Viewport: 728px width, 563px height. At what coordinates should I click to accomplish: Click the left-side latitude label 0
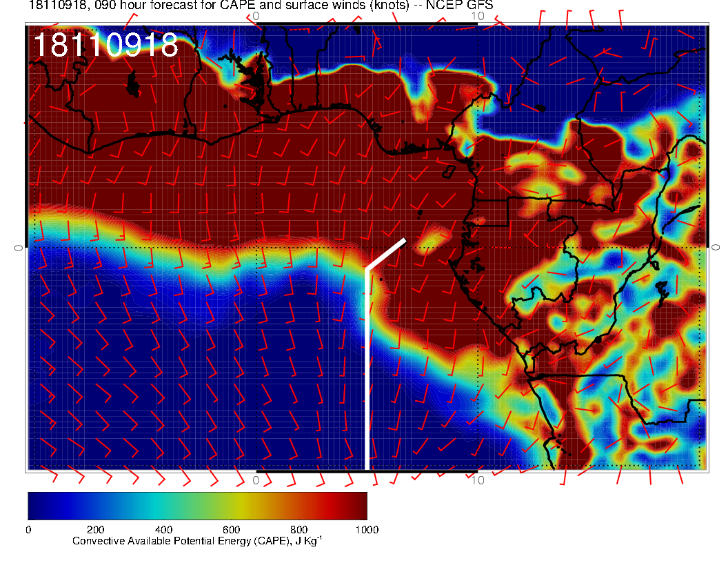point(19,247)
